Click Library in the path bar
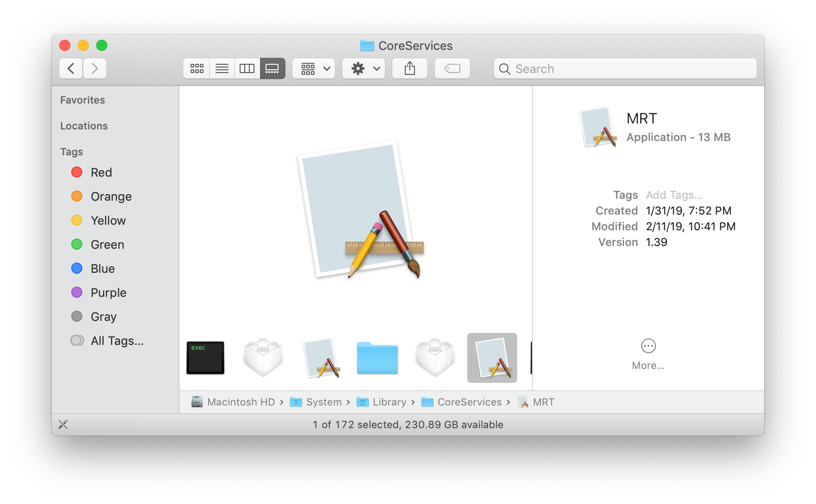The image size is (816, 504). pos(389,402)
